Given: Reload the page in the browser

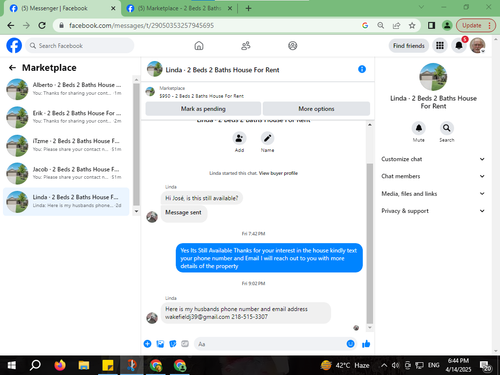Looking at the screenshot, I should (42, 25).
